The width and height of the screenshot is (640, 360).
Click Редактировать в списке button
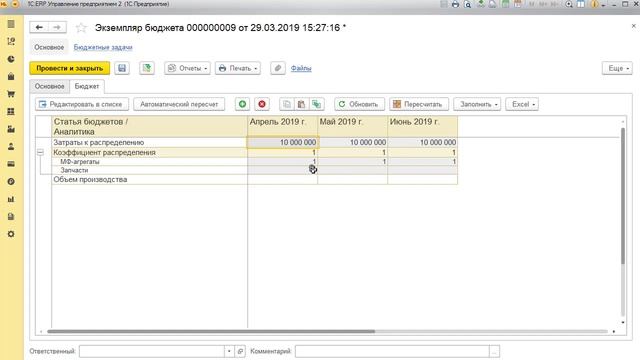pyautogui.click(x=82, y=104)
